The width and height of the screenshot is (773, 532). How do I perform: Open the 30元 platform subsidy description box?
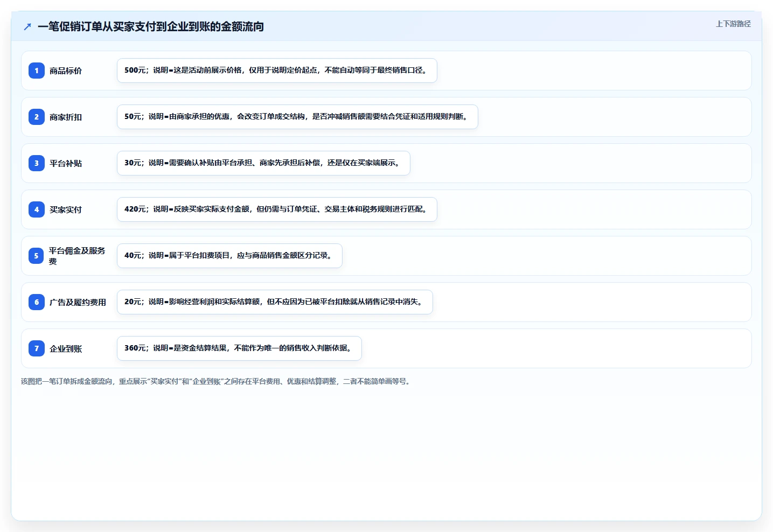[263, 163]
